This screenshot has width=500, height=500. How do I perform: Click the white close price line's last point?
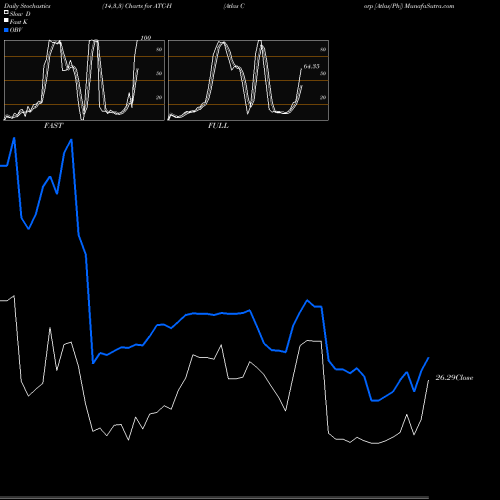(428, 380)
